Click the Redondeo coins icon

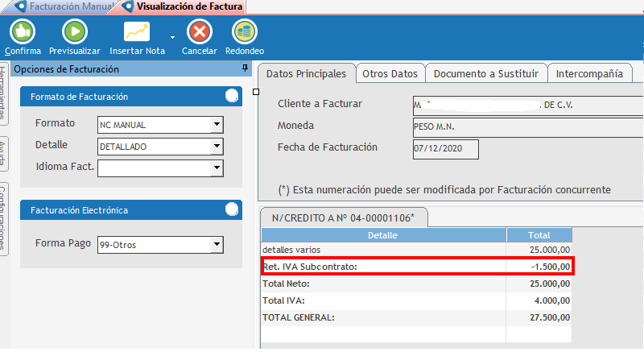[x=245, y=31]
